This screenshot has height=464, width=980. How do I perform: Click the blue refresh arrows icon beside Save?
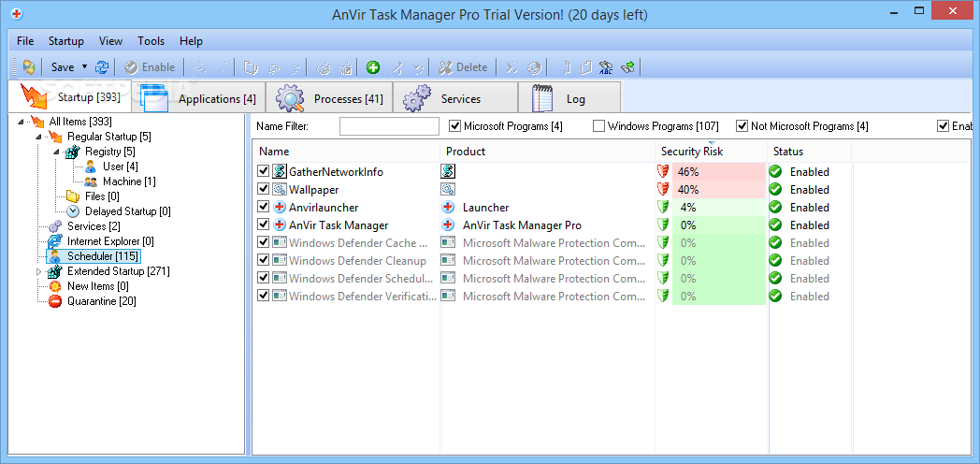pos(102,67)
